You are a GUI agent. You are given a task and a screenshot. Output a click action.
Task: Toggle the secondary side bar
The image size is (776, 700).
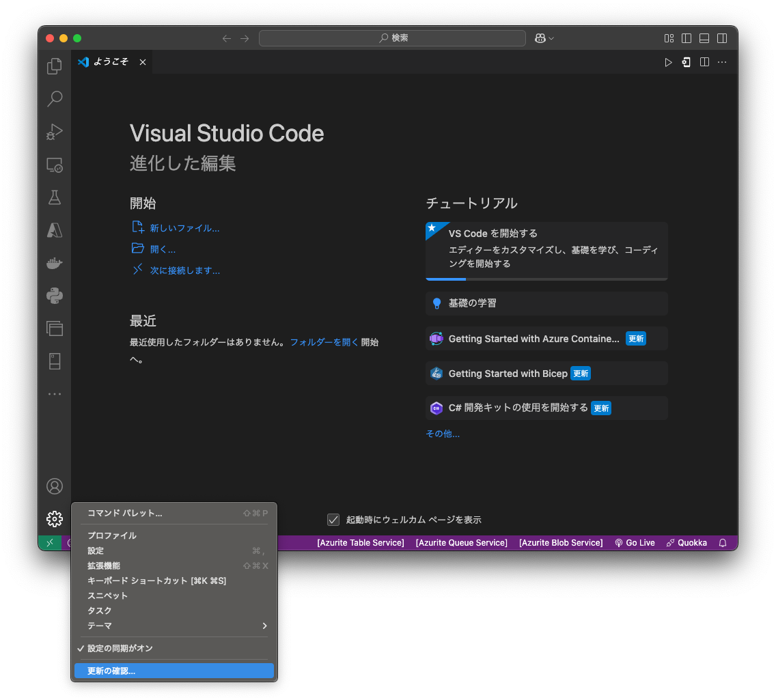[722, 38]
